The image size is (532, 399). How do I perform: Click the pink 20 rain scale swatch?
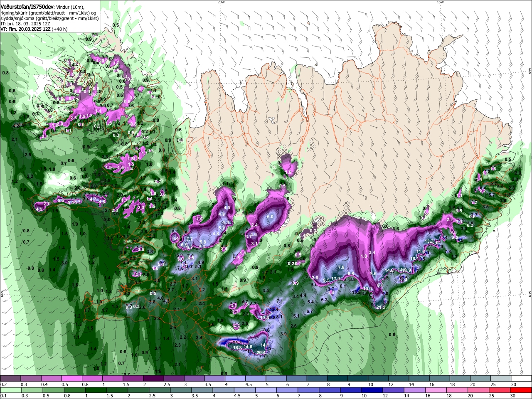[478, 390]
